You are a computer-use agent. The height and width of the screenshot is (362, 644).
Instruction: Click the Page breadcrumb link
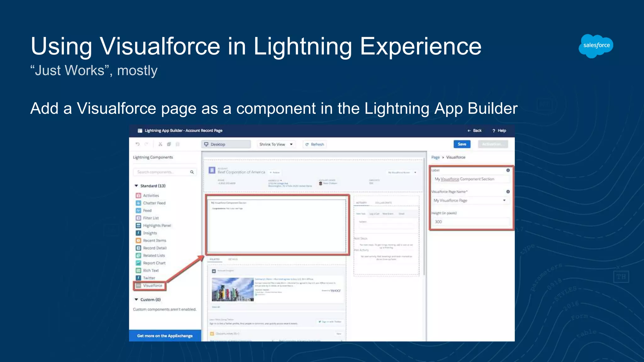(435, 157)
